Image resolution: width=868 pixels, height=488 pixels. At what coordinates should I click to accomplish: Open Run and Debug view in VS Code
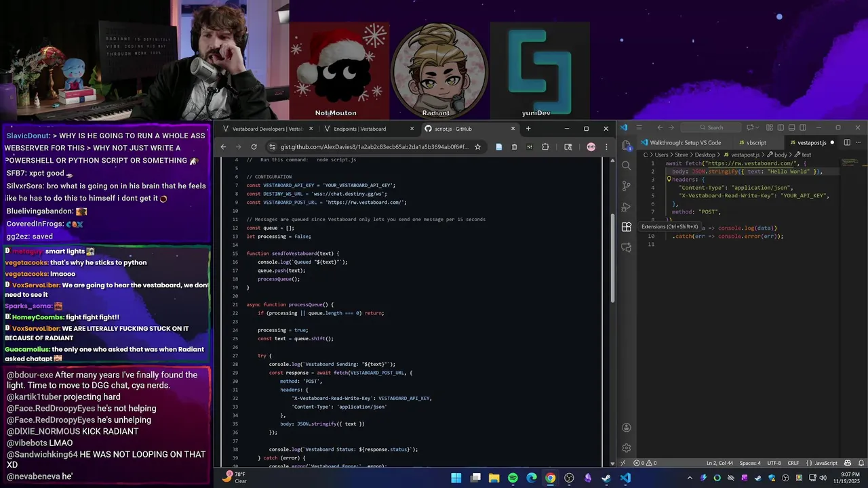tap(627, 206)
